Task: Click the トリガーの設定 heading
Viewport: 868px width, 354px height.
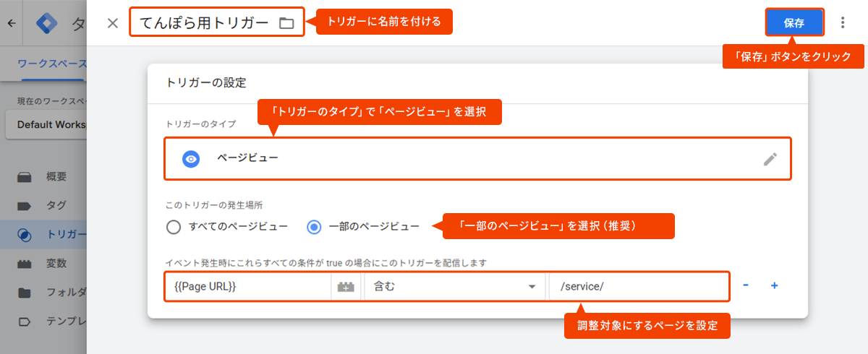Action: pos(206,83)
